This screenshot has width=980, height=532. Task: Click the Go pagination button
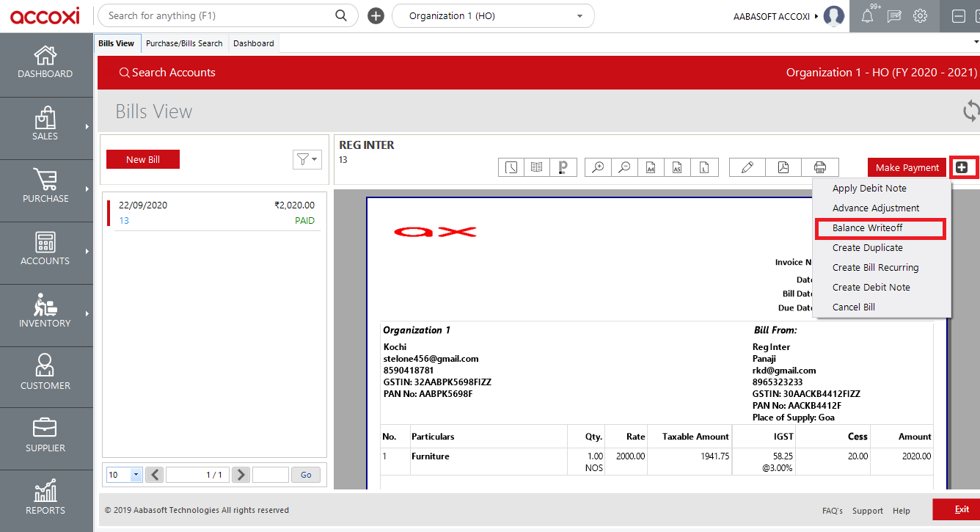coord(306,475)
